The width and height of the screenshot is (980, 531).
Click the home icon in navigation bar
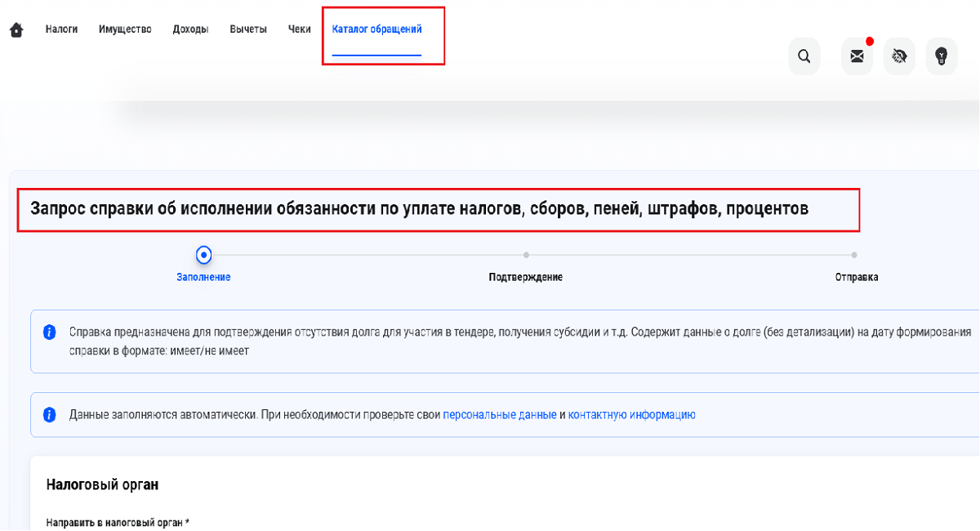[16, 30]
